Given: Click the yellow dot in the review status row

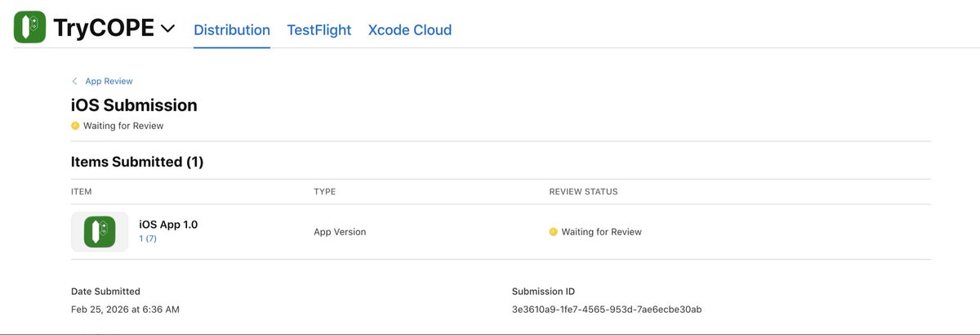Looking at the screenshot, I should coord(553,232).
